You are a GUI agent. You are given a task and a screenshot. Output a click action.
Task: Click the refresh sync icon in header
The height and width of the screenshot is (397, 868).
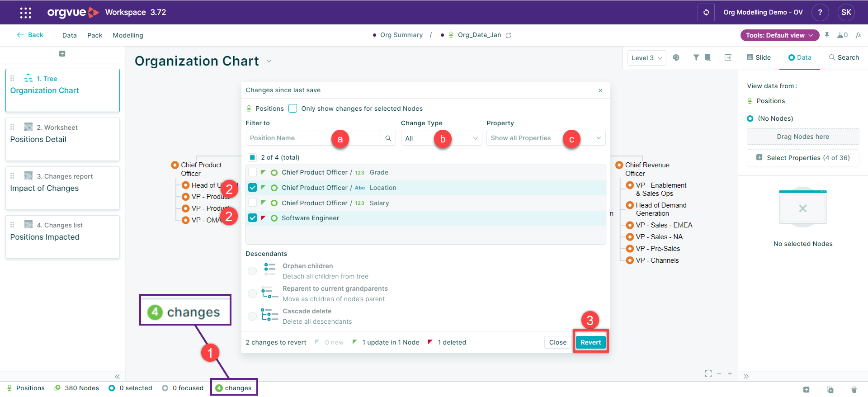pyautogui.click(x=706, y=12)
